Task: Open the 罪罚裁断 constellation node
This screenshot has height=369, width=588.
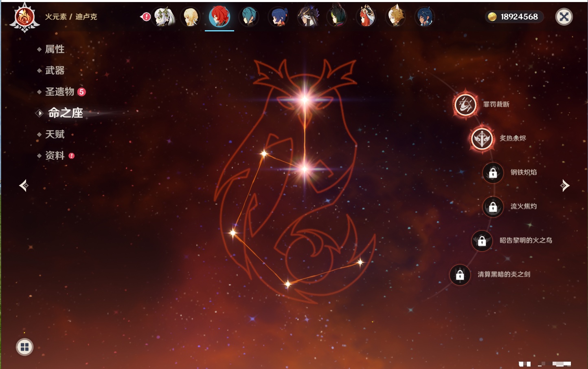Action: [465, 104]
